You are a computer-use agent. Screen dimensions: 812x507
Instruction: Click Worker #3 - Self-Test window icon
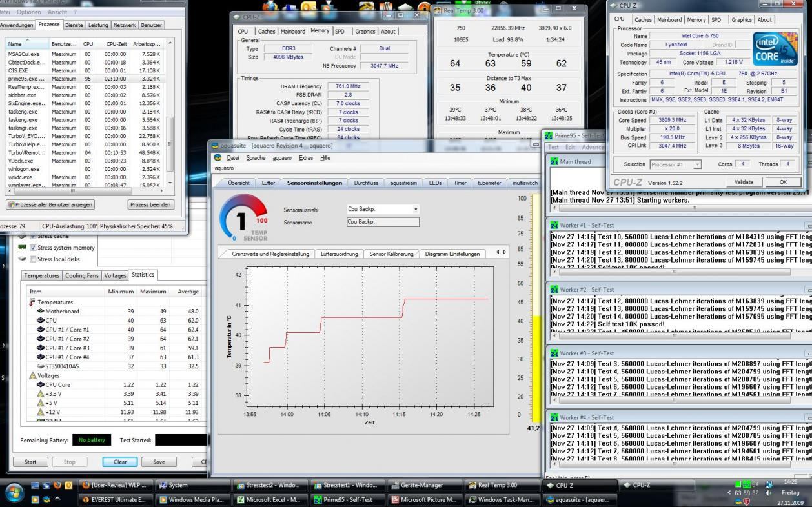point(554,353)
